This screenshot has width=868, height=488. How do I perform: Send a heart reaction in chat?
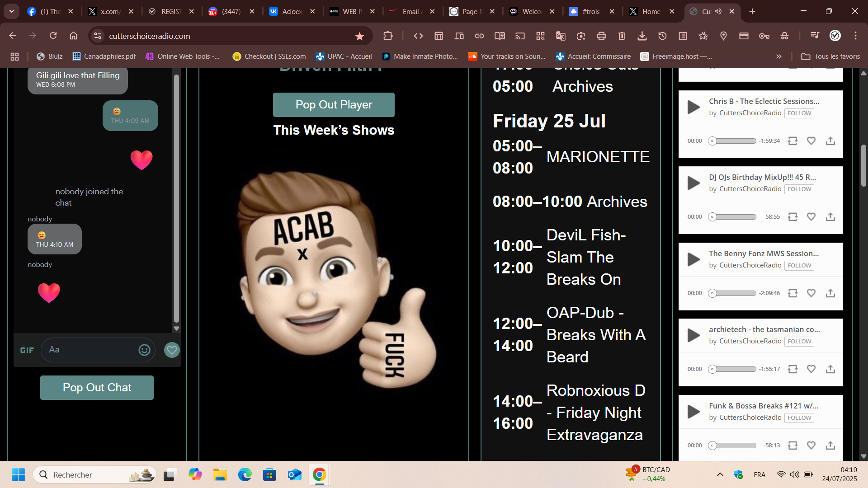[x=172, y=350]
